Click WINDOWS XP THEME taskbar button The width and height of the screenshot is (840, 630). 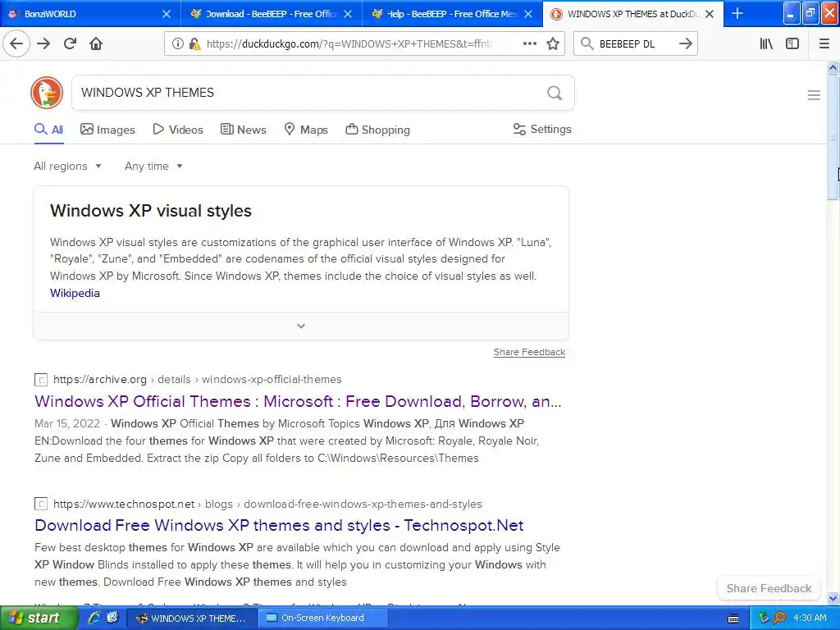click(191, 618)
